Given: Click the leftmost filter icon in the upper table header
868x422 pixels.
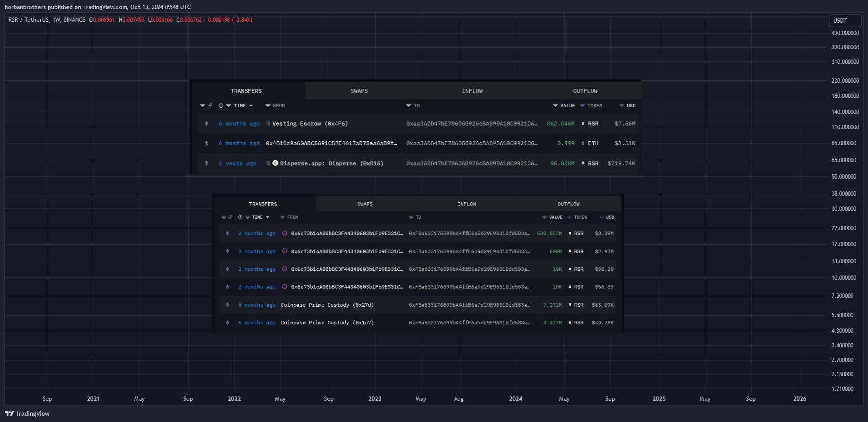Looking at the screenshot, I should 202,106.
